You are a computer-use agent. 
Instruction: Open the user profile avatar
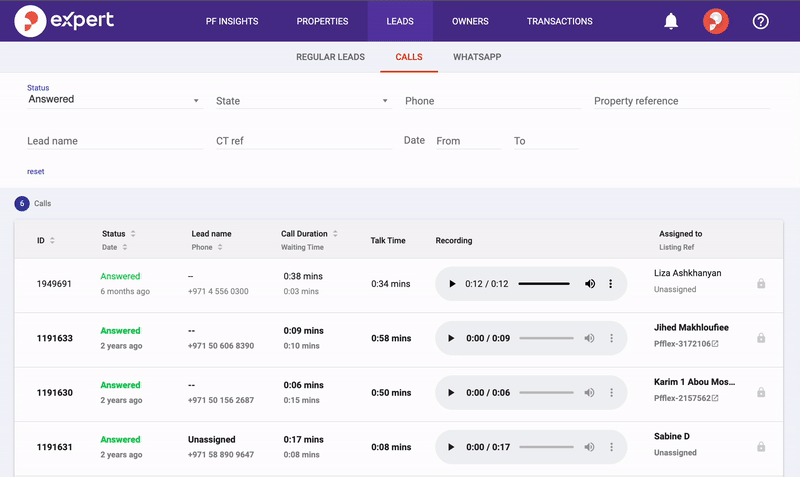tap(716, 21)
